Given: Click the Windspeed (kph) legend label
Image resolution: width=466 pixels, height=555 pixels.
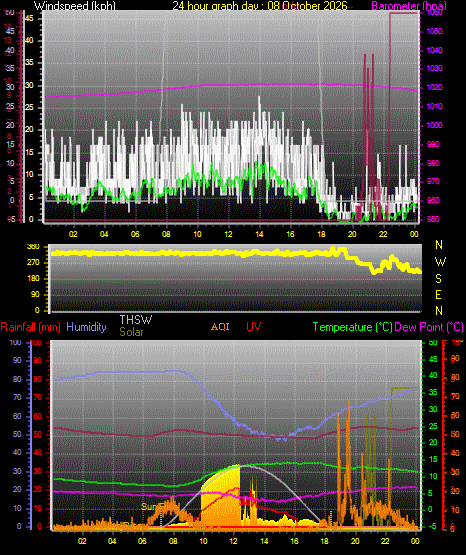Looking at the screenshot, I should [x=74, y=6].
